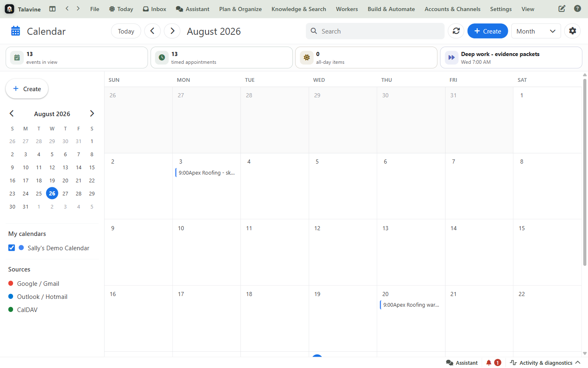
Task: Click the green CalDAV source dot
Action: tap(11, 310)
